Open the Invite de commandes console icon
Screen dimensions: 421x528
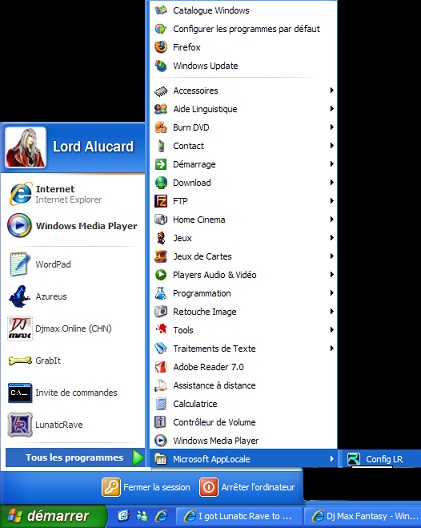tap(20, 393)
